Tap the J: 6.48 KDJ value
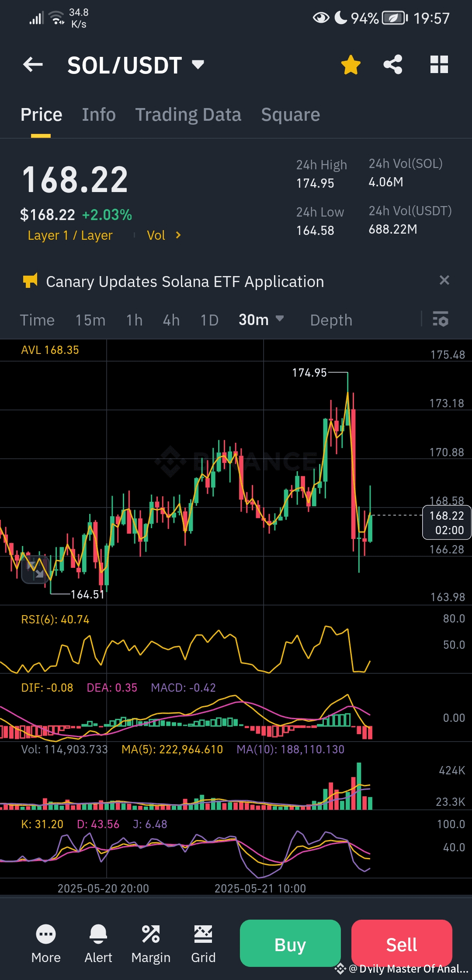The height and width of the screenshot is (980, 472). click(x=150, y=824)
